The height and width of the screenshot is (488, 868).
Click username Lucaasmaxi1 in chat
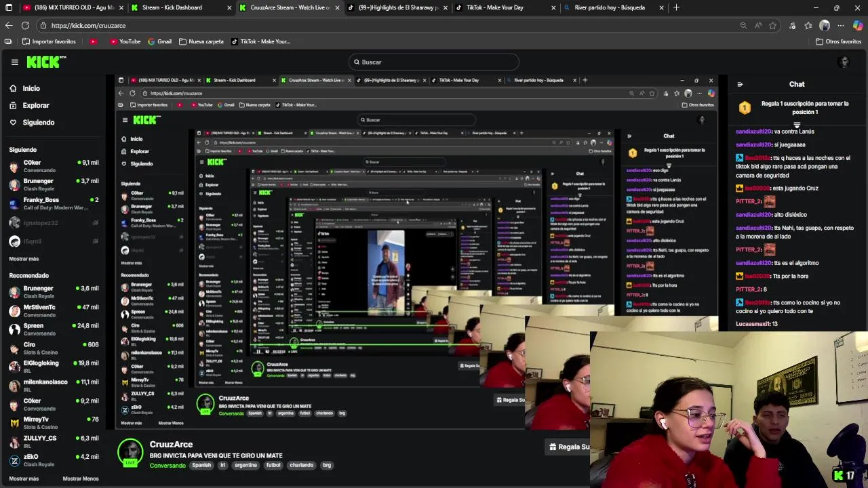click(753, 324)
